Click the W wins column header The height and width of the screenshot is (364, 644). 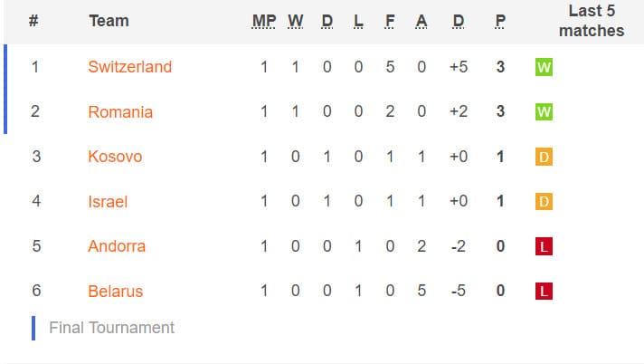click(295, 21)
